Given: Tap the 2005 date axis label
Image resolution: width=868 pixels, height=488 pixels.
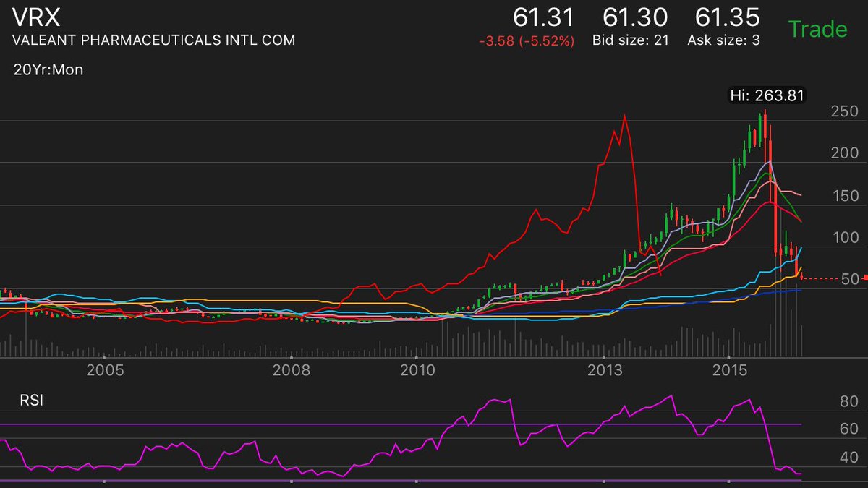Looking at the screenshot, I should coord(105,371).
